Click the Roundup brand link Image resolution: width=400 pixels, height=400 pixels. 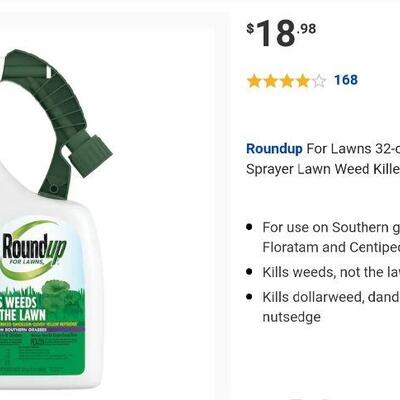click(x=274, y=149)
